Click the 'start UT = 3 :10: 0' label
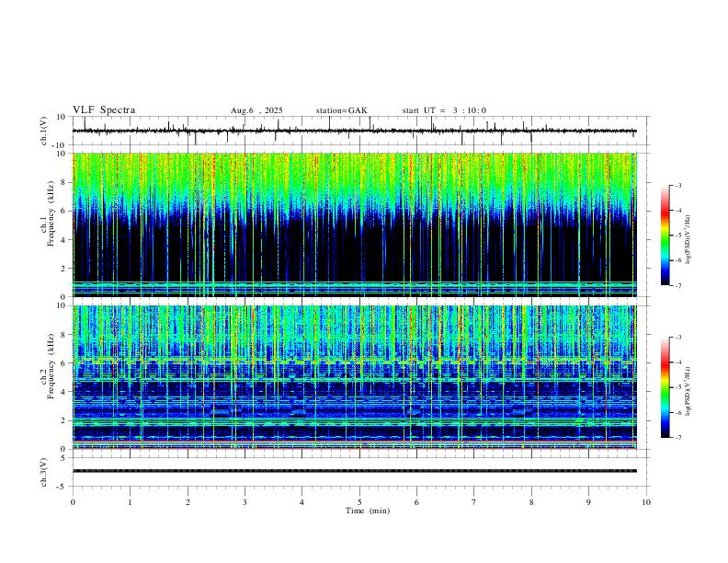Screen dimensions: 728x563 (x=444, y=110)
